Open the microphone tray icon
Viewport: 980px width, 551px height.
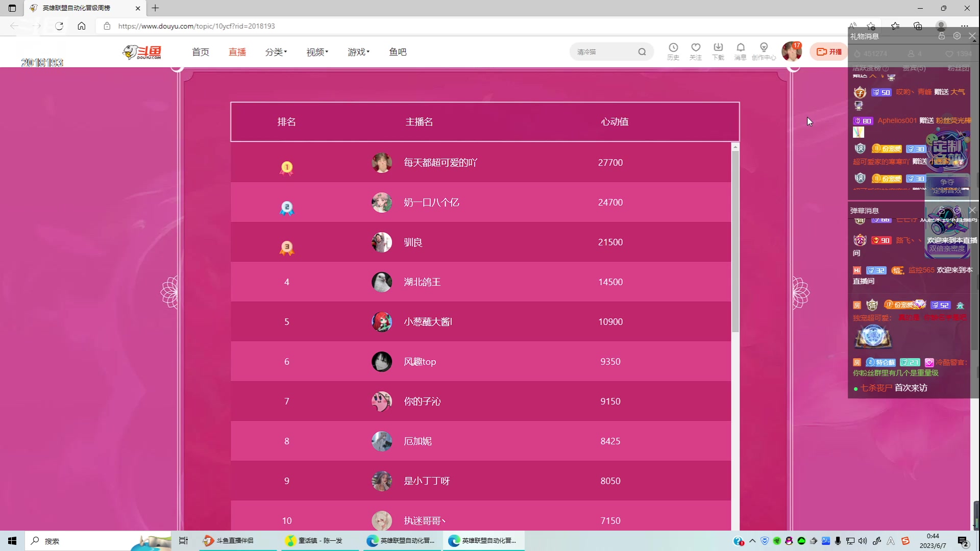pos(838,541)
